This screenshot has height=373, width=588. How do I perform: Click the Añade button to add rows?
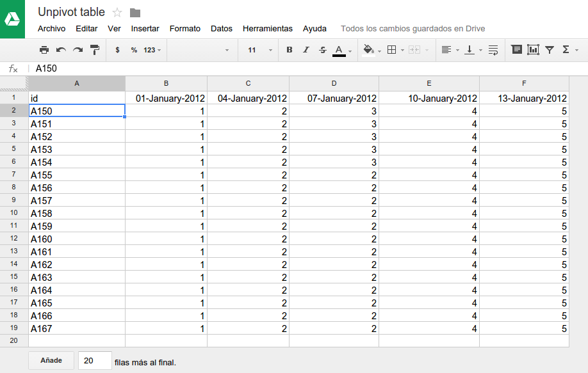pos(51,361)
